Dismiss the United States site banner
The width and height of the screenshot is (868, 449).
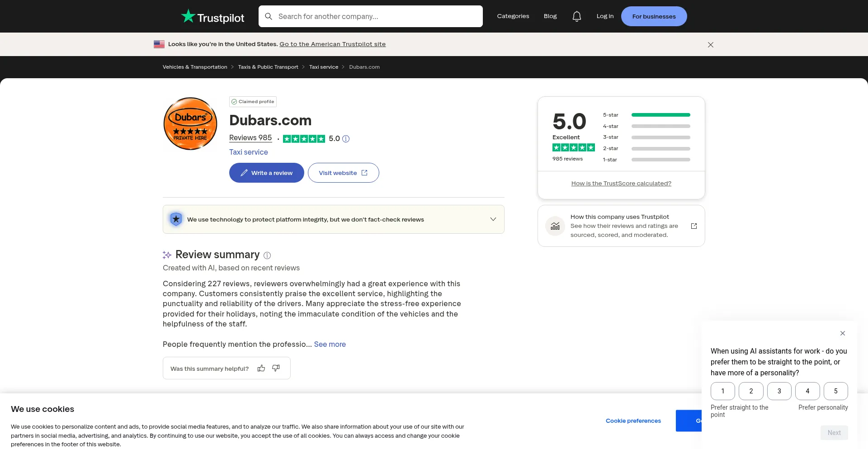coord(711,45)
